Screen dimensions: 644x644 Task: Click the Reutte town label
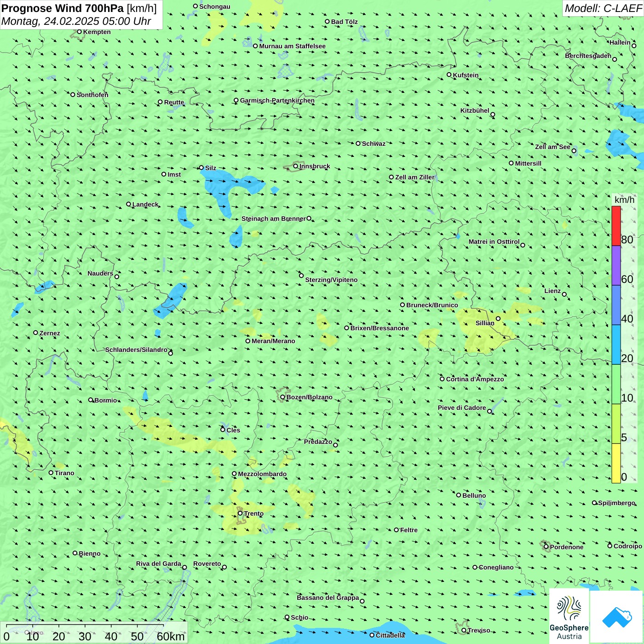[x=174, y=102]
